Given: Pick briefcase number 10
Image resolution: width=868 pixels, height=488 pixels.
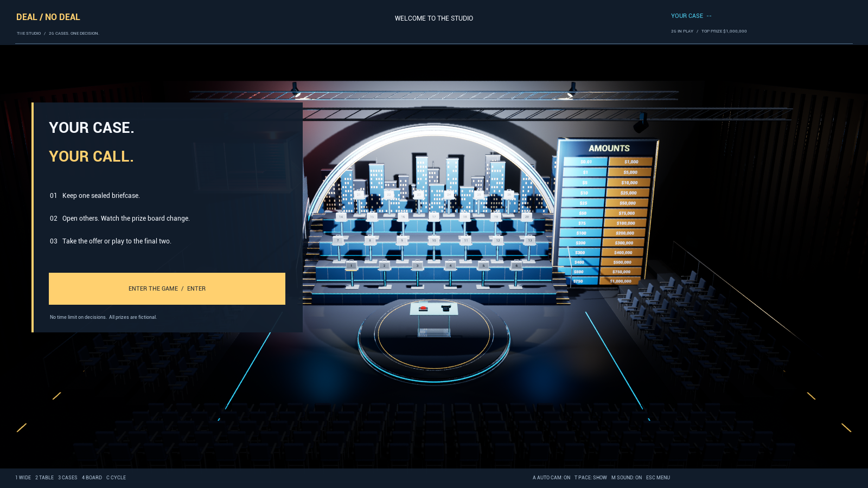Looking at the screenshot, I should pos(434,240).
